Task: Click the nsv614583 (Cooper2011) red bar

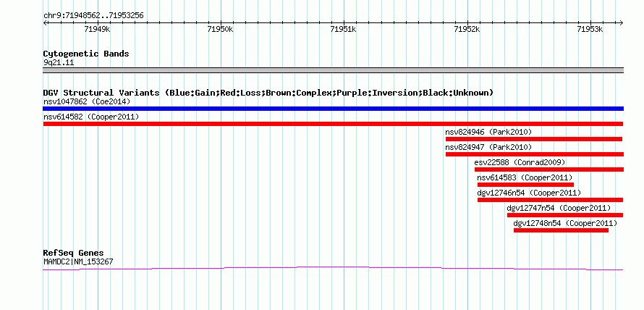Action: tap(526, 185)
